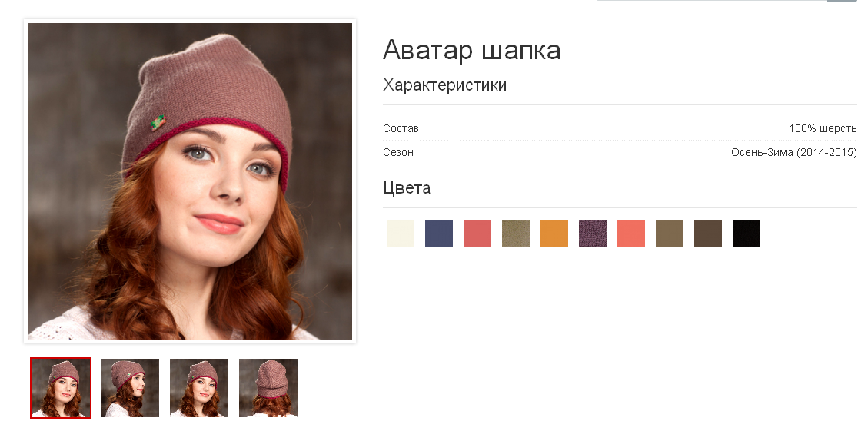Click the 100% шерсть composition value

tap(823, 128)
